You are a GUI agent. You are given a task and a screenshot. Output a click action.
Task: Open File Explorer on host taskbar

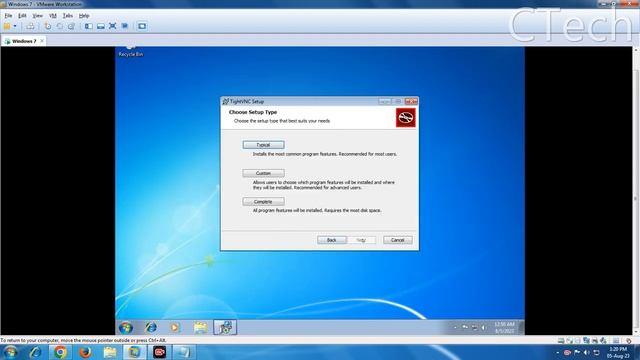click(x=110, y=352)
